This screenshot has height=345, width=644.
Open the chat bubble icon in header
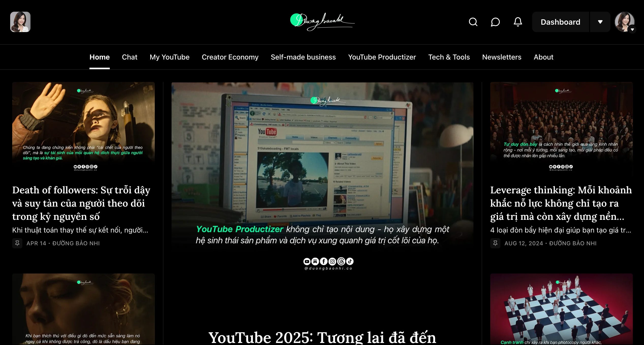point(495,22)
